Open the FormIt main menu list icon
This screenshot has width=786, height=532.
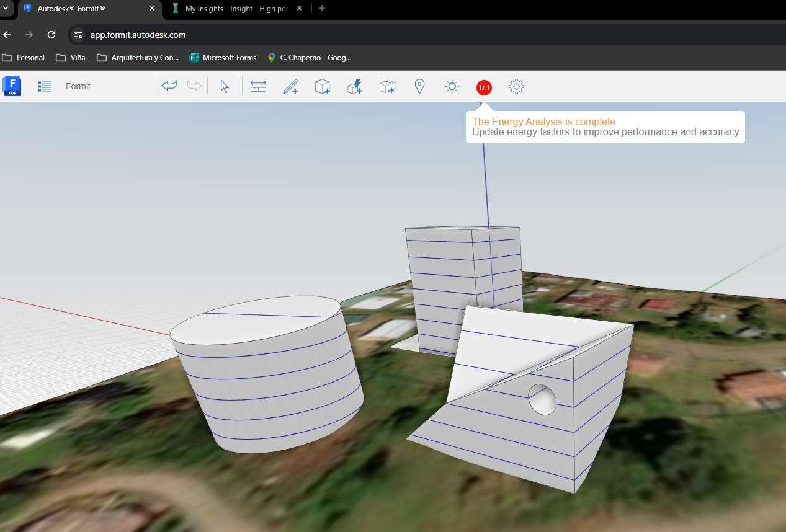[45, 87]
